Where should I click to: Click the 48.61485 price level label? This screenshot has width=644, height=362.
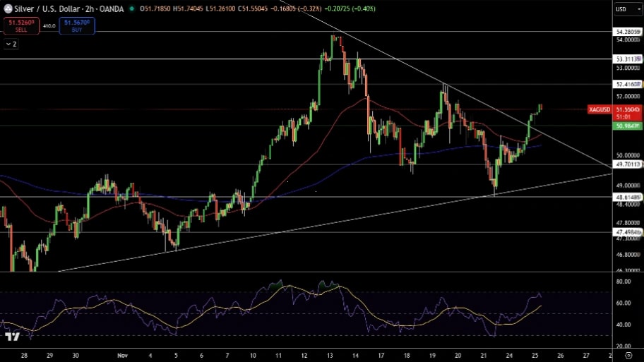pos(628,197)
